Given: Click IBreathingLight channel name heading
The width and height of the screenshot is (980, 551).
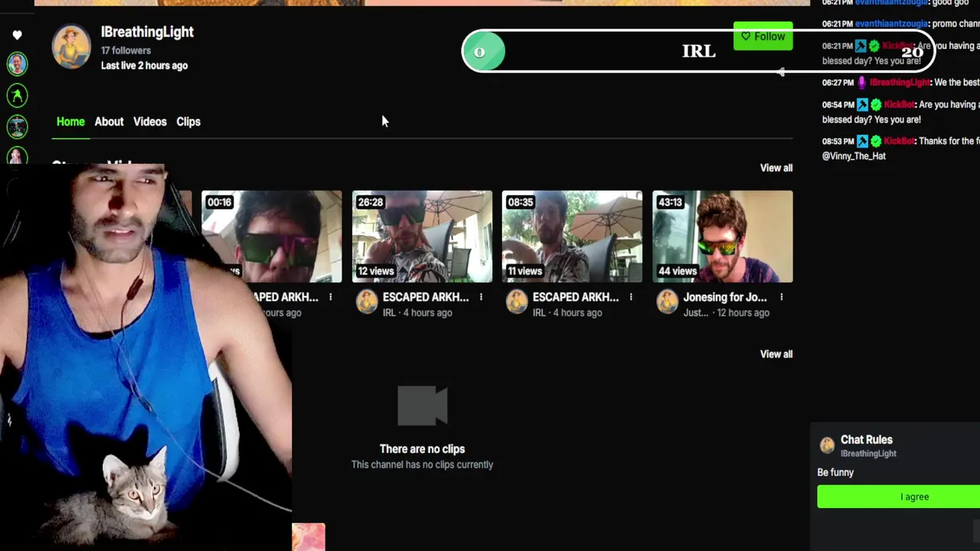Looking at the screenshot, I should pyautogui.click(x=147, y=32).
